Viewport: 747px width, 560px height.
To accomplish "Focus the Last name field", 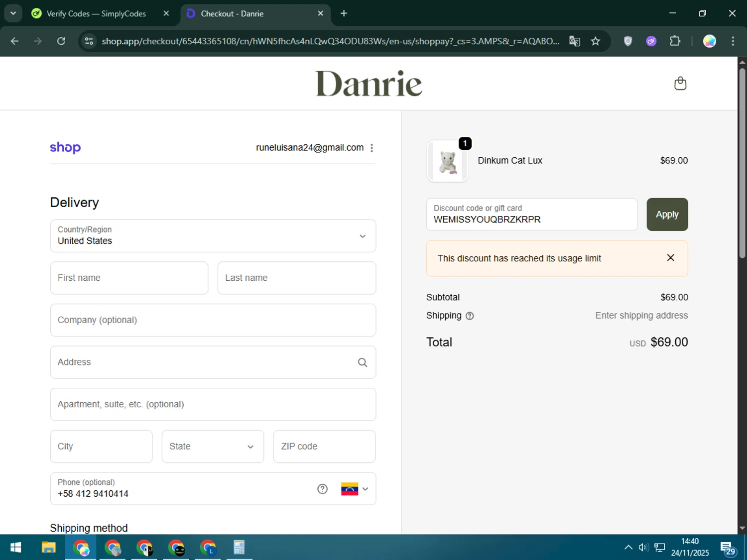I will point(296,278).
